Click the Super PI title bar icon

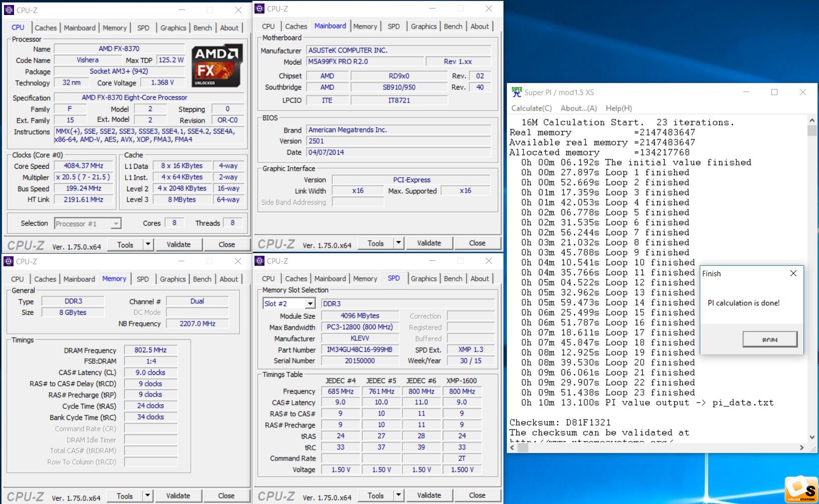point(516,92)
